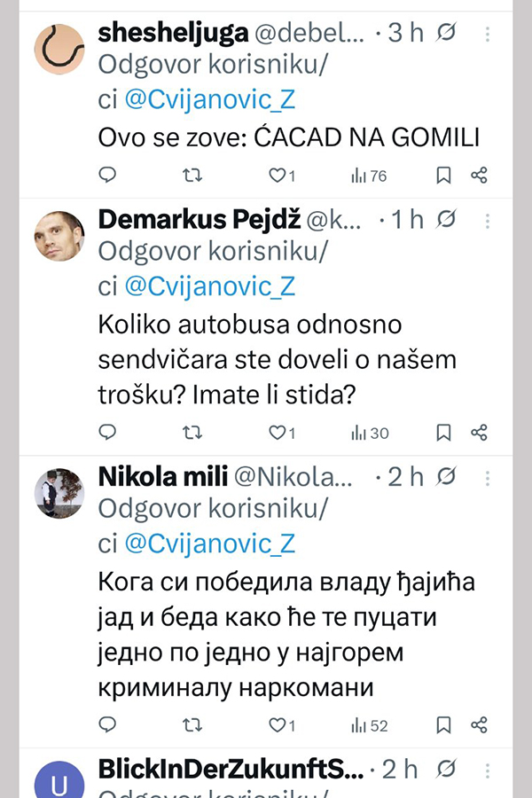The width and height of the screenshot is (532, 798).
Task: Share sheshesljuga's tweet
Action: pos(479,175)
